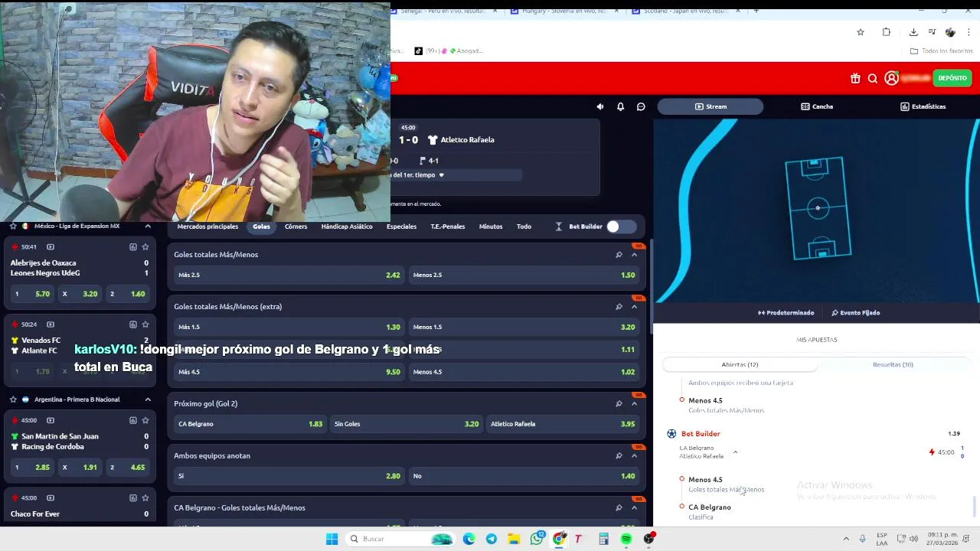Open WhatsApp from the taskbar
The image size is (980, 551).
(x=537, y=539)
